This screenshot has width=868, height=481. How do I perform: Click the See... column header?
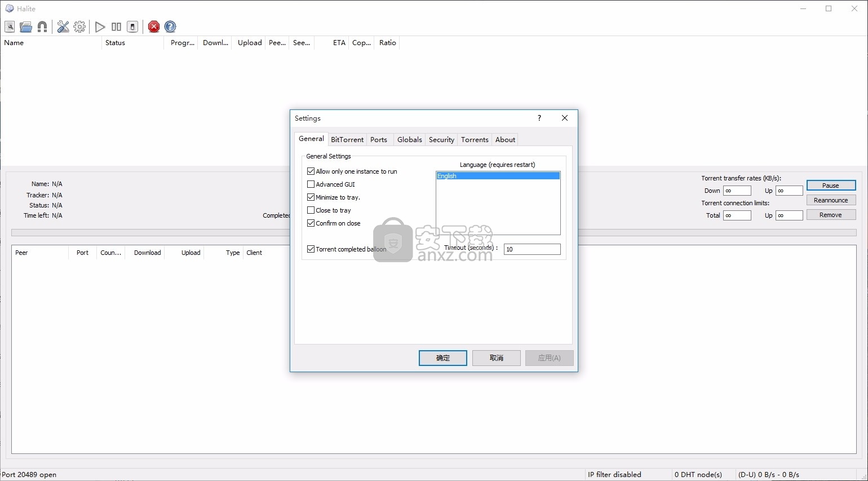(302, 43)
